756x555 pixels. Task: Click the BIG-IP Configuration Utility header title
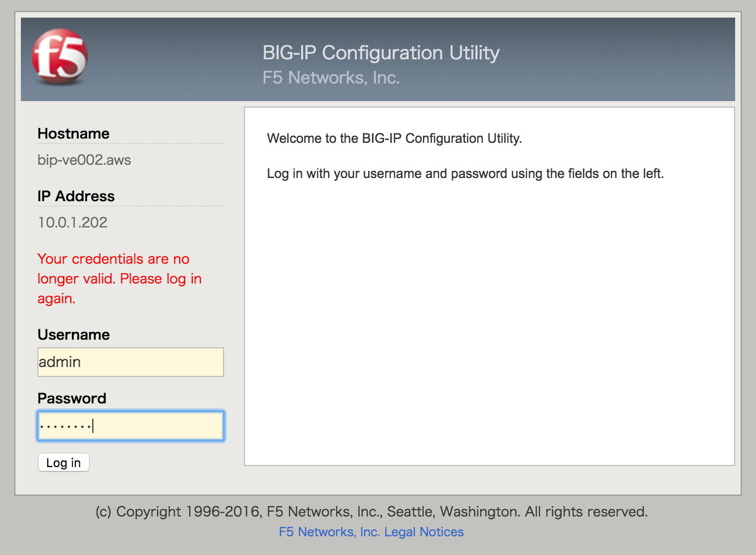(381, 53)
